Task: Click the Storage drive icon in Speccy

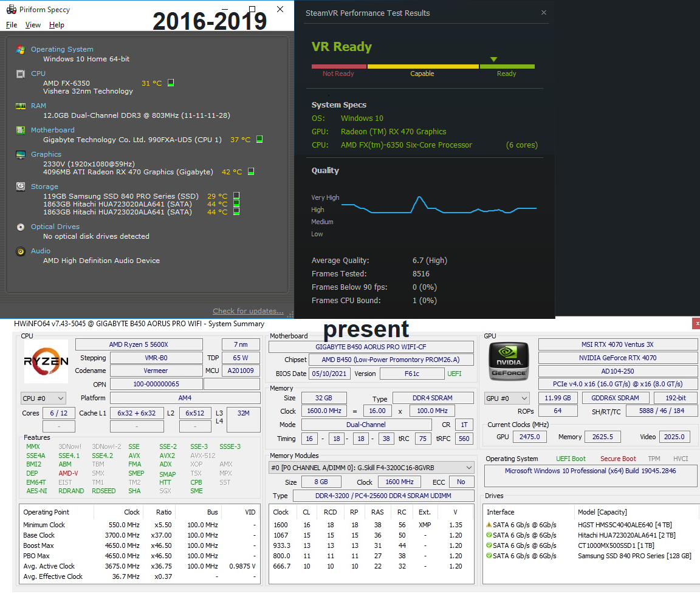Action: tap(21, 186)
